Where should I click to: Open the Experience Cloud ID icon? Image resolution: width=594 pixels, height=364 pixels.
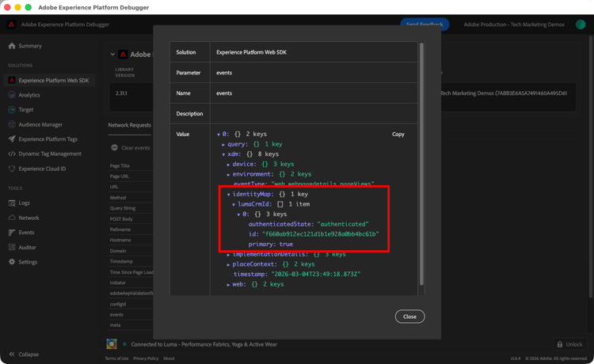click(12, 169)
